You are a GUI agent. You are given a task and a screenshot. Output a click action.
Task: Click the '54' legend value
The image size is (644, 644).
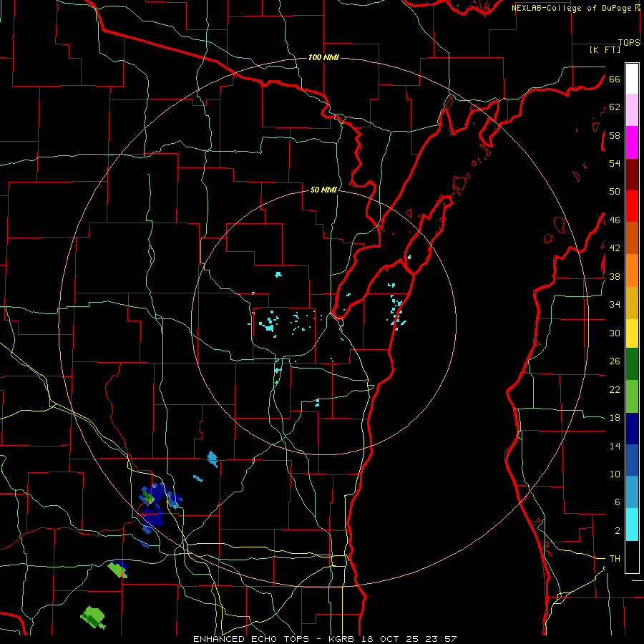(615, 163)
